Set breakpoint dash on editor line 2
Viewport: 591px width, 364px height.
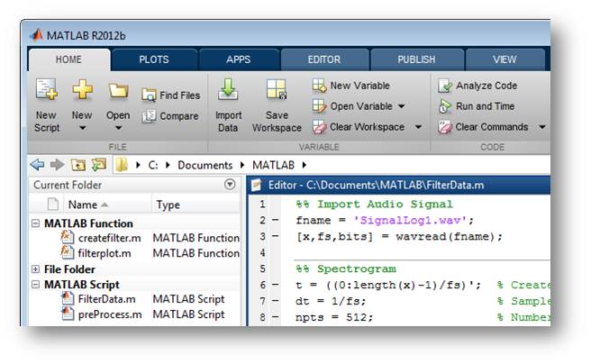(x=276, y=220)
